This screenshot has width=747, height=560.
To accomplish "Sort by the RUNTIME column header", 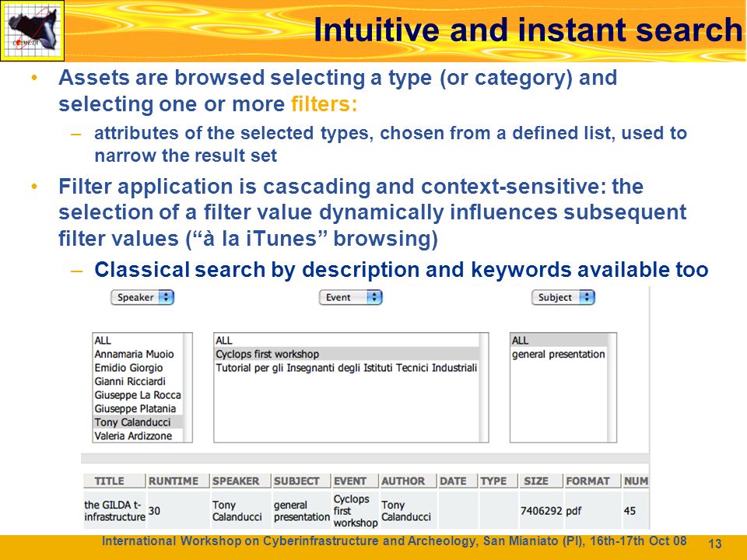I will coord(177,481).
